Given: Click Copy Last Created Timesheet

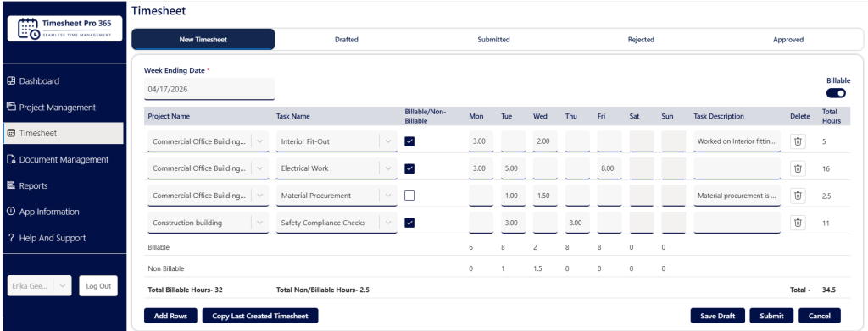Looking at the screenshot, I should click(x=260, y=316).
